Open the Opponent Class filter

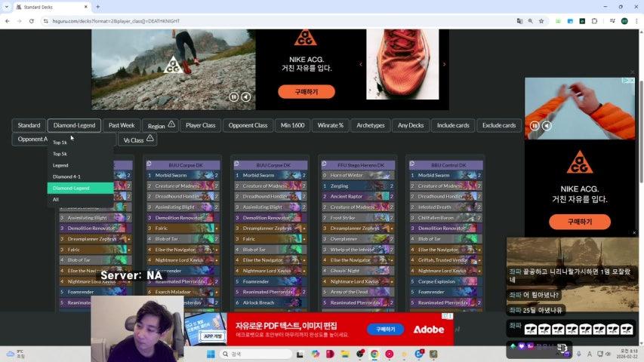tap(248, 125)
